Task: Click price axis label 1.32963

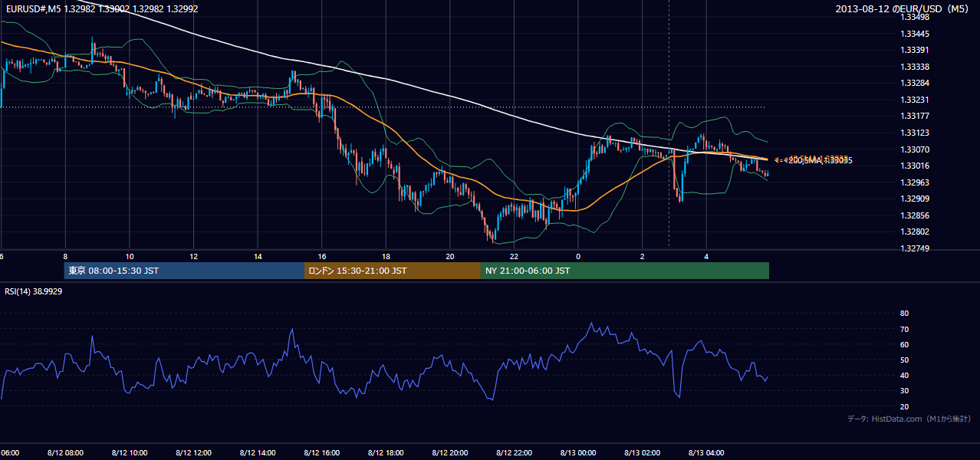Action: (x=916, y=182)
